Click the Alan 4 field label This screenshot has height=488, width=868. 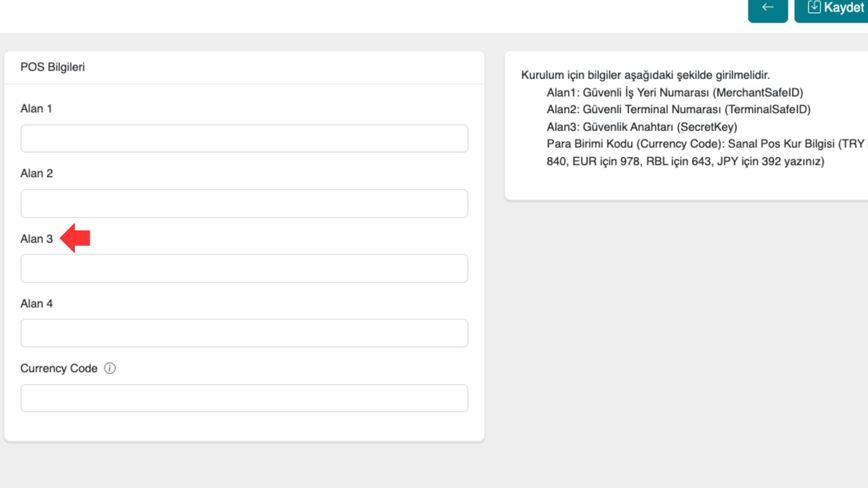coord(37,304)
